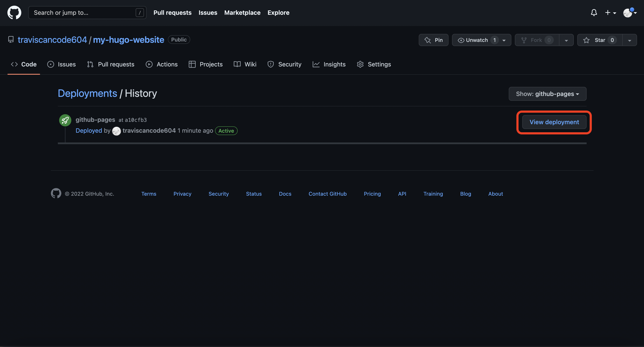Click the Deployed status link
The image size is (644, 347).
pos(89,131)
